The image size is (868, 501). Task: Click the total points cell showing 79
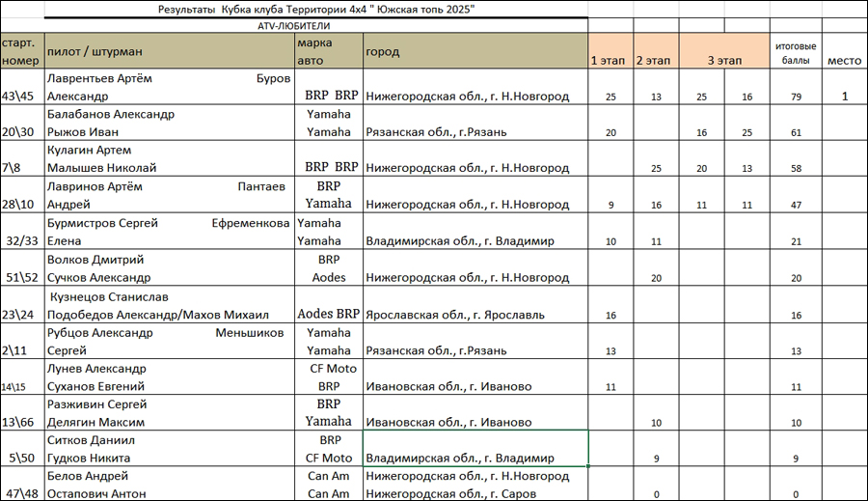coord(796,97)
